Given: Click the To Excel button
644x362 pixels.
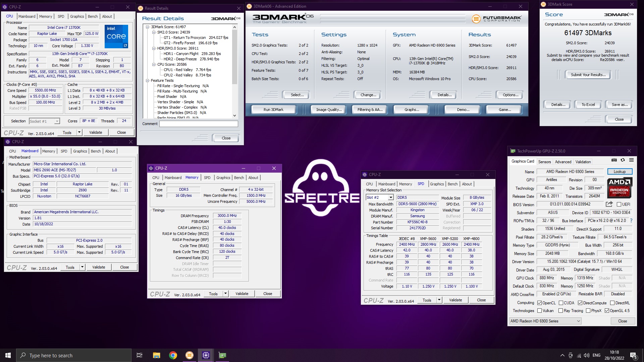Looking at the screenshot, I should click(x=588, y=105).
